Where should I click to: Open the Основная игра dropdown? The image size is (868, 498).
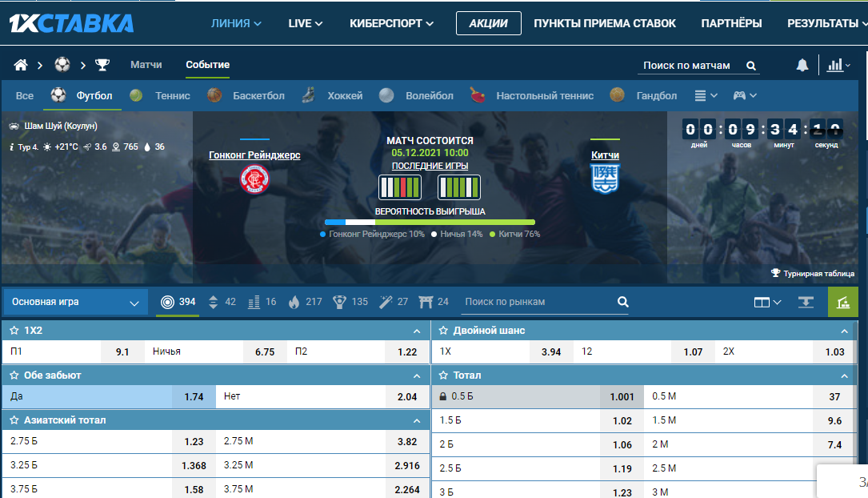coord(75,303)
